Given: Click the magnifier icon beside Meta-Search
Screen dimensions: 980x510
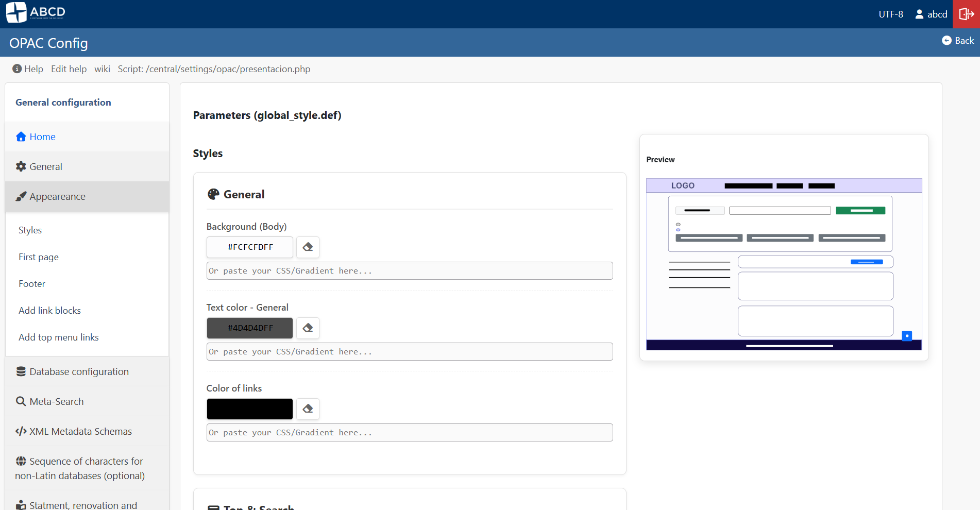Looking at the screenshot, I should [x=21, y=401].
